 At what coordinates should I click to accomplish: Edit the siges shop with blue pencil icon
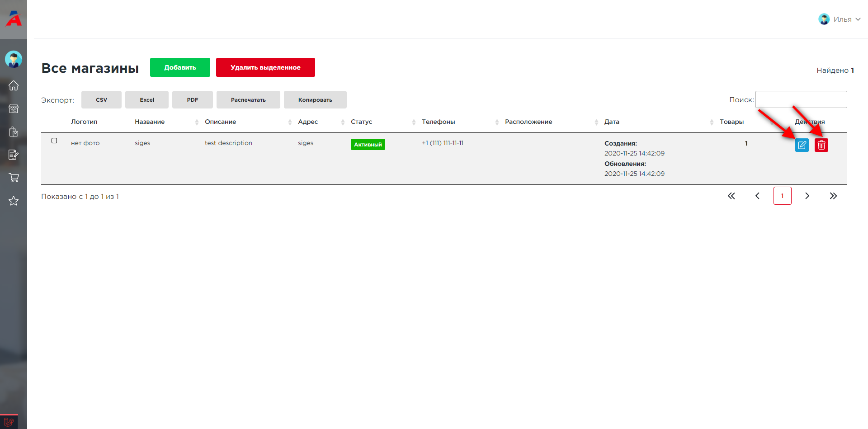[802, 145]
